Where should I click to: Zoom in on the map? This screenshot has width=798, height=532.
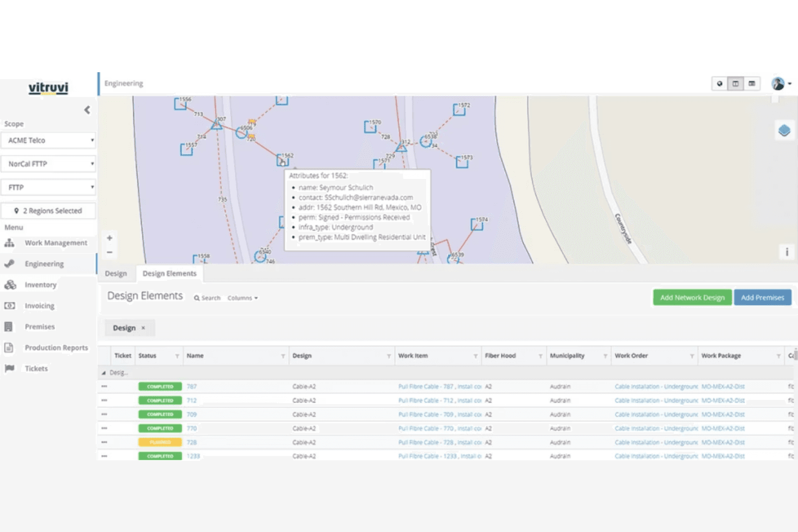(x=109, y=238)
